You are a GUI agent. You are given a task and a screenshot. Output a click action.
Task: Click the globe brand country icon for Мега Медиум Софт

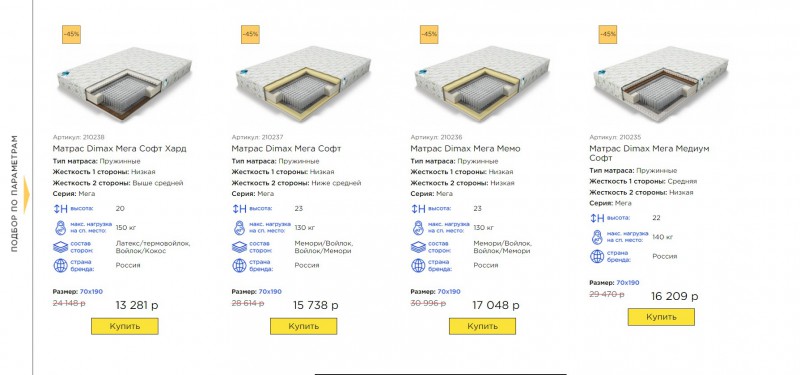(597, 256)
